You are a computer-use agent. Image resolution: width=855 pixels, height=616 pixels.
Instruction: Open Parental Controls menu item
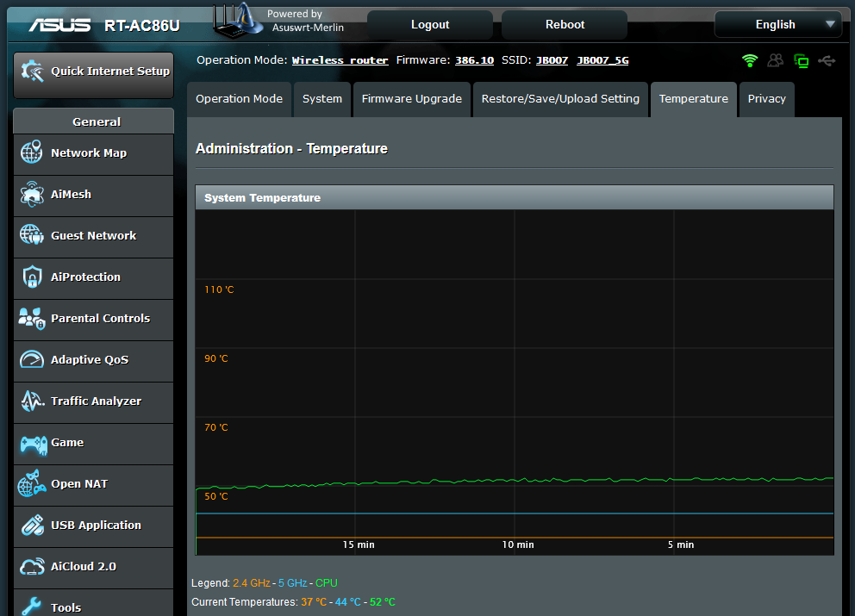(x=93, y=320)
